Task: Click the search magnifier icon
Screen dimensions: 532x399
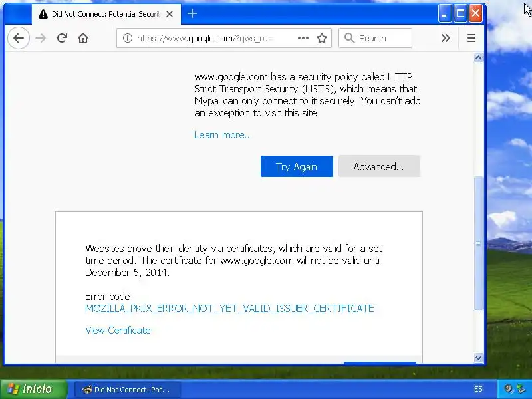Action: [x=349, y=38]
